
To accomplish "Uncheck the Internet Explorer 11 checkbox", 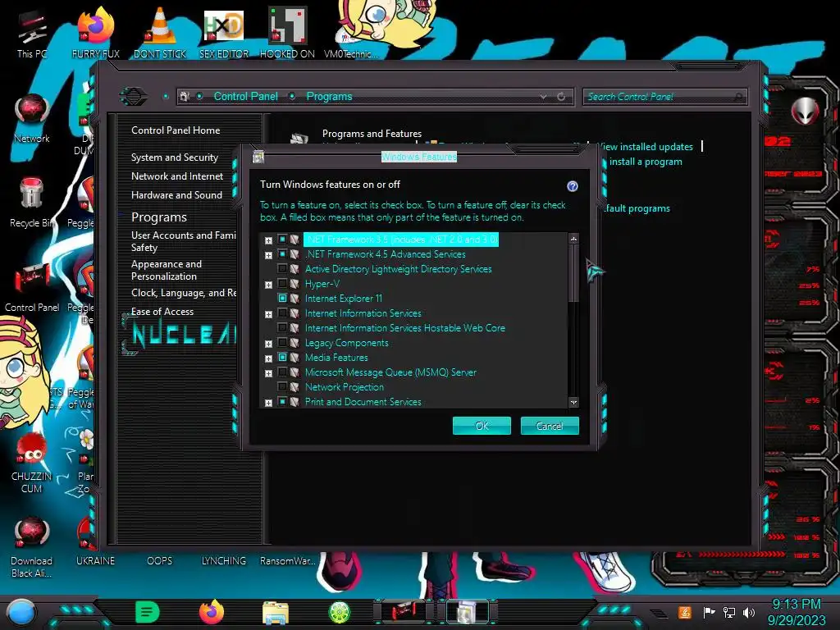I will [x=282, y=299].
